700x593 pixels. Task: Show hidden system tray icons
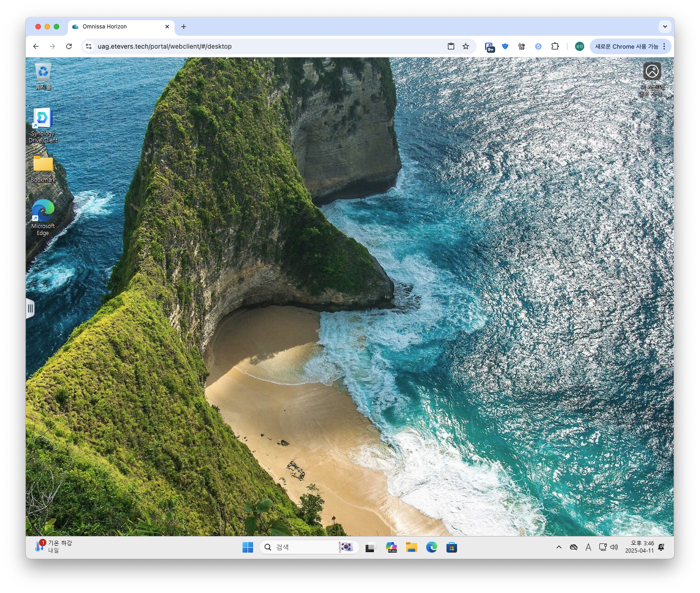[x=559, y=547]
